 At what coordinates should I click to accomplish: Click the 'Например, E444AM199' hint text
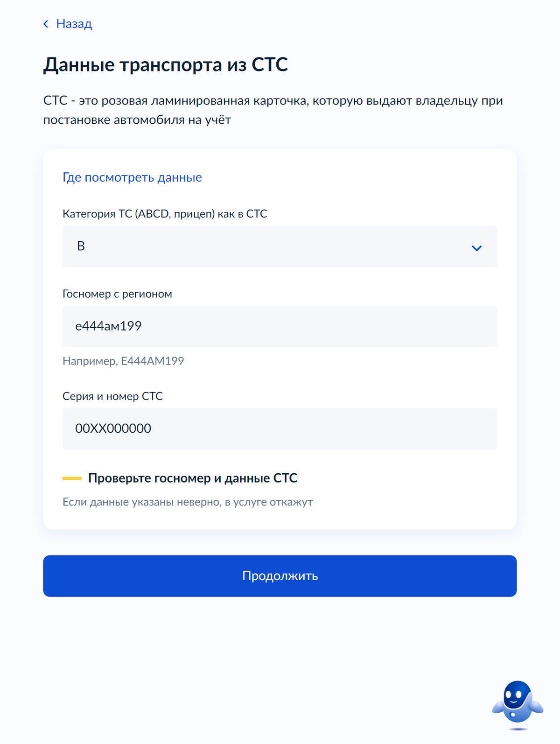pyautogui.click(x=123, y=361)
